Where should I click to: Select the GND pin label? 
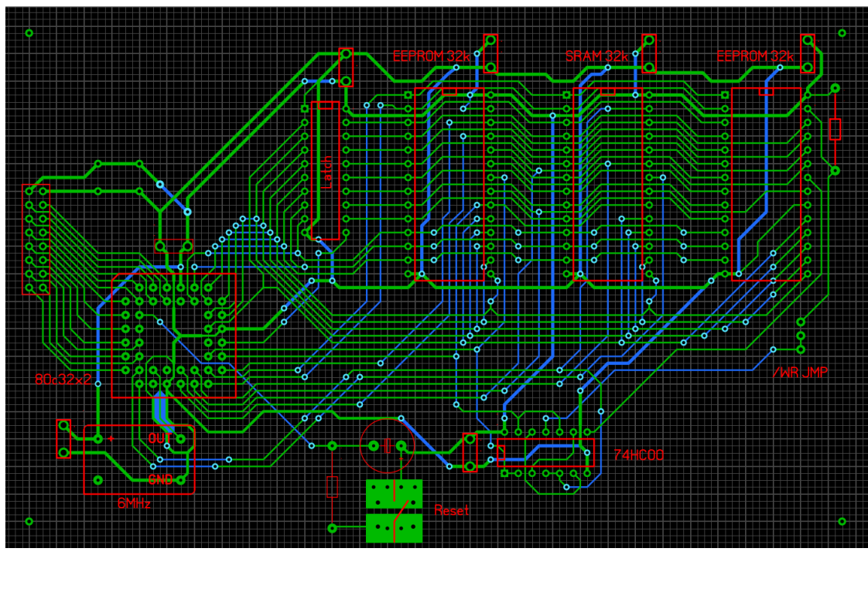pos(161,480)
